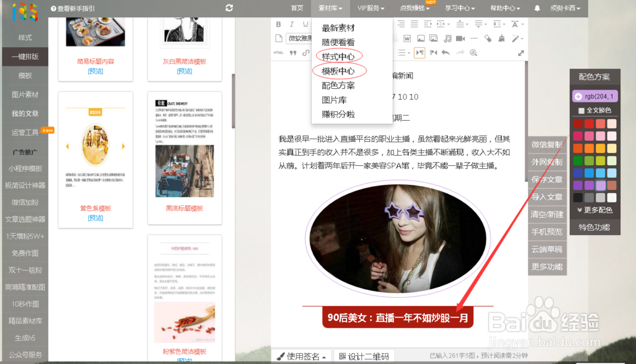Click the 查看新手指引 link
The image size is (636, 364).
pos(73,8)
